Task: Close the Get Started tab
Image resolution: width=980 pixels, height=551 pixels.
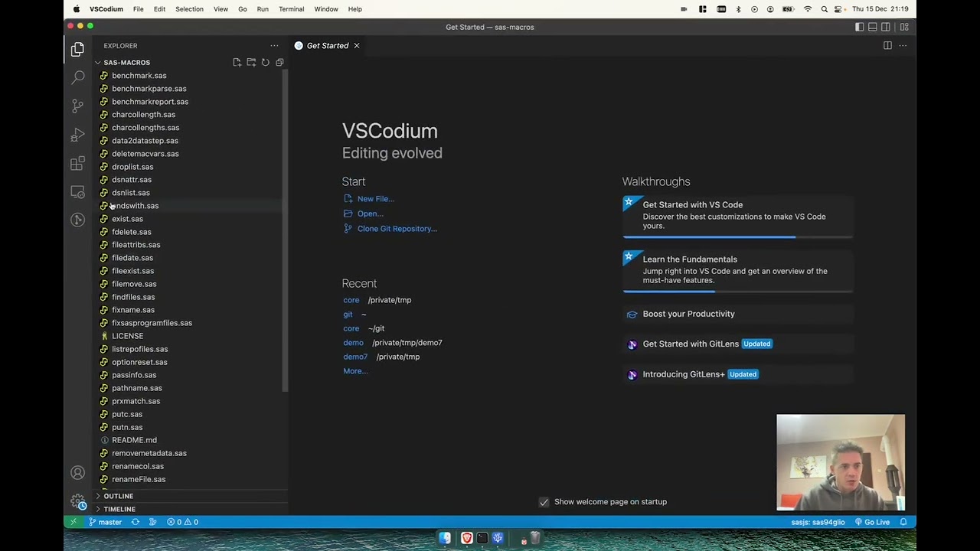Action: [x=356, y=46]
